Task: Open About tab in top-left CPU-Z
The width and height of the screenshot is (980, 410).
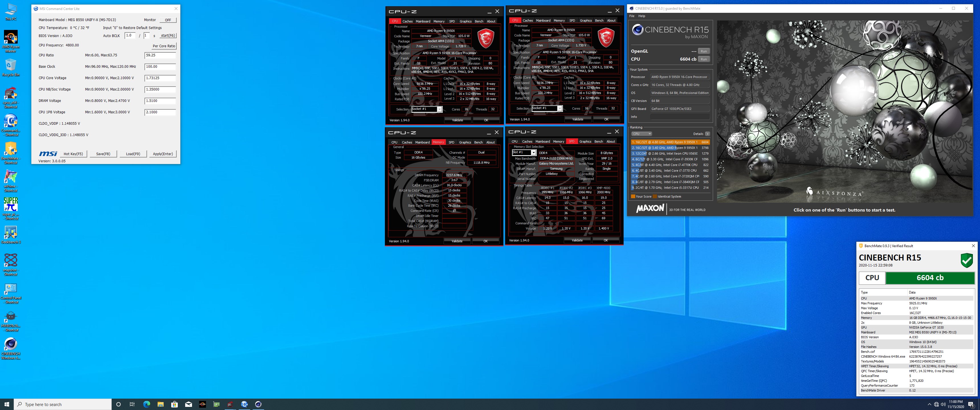Action: tap(491, 21)
